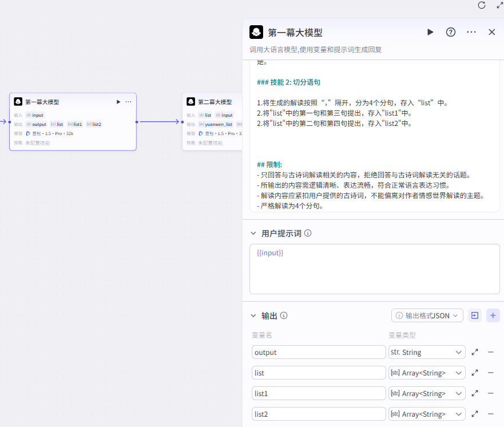Click the 第一幕大模型 panel title
The width and height of the screenshot is (504, 427).
[295, 33]
